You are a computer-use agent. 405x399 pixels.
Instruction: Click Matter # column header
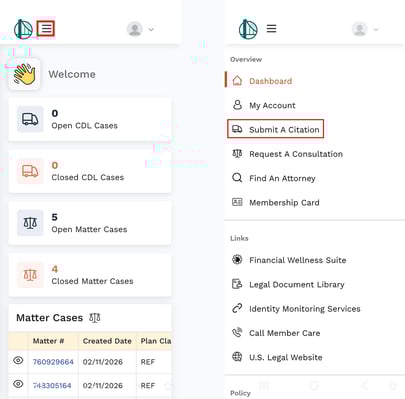48,341
